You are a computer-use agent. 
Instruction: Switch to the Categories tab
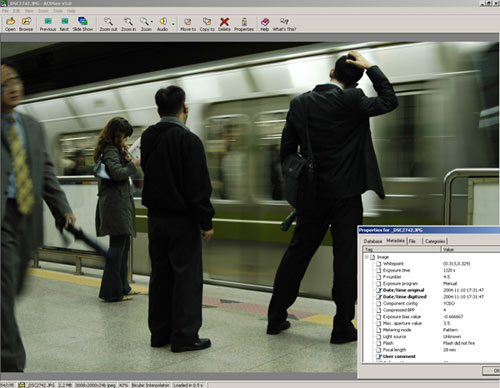coord(435,241)
